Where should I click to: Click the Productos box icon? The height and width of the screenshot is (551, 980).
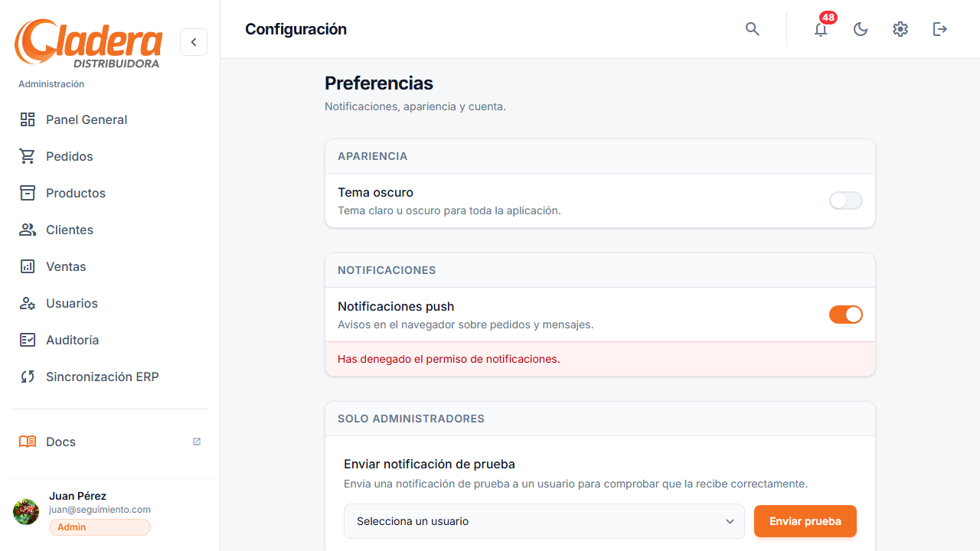tap(28, 193)
